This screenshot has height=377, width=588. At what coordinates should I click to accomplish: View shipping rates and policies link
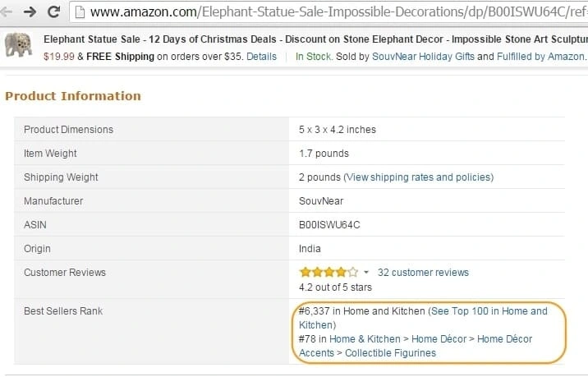[419, 177]
